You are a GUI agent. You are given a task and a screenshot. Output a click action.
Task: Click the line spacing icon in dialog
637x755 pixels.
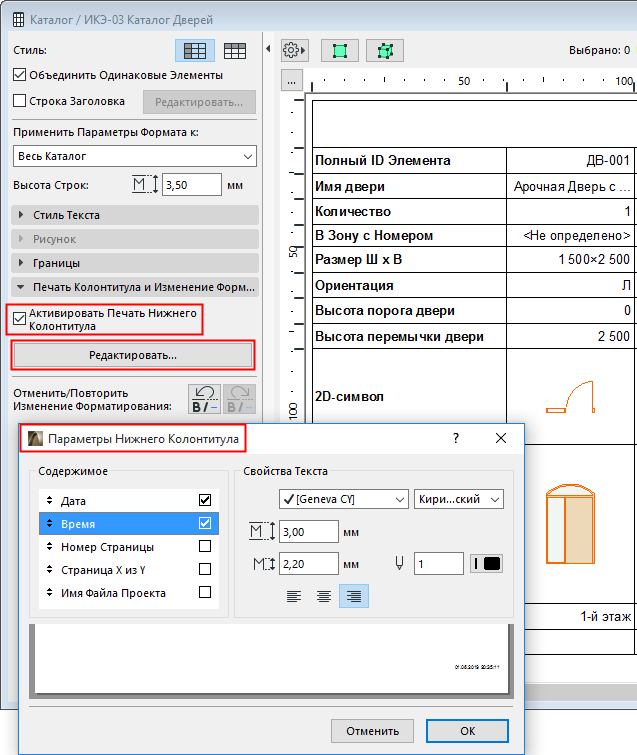click(x=264, y=563)
